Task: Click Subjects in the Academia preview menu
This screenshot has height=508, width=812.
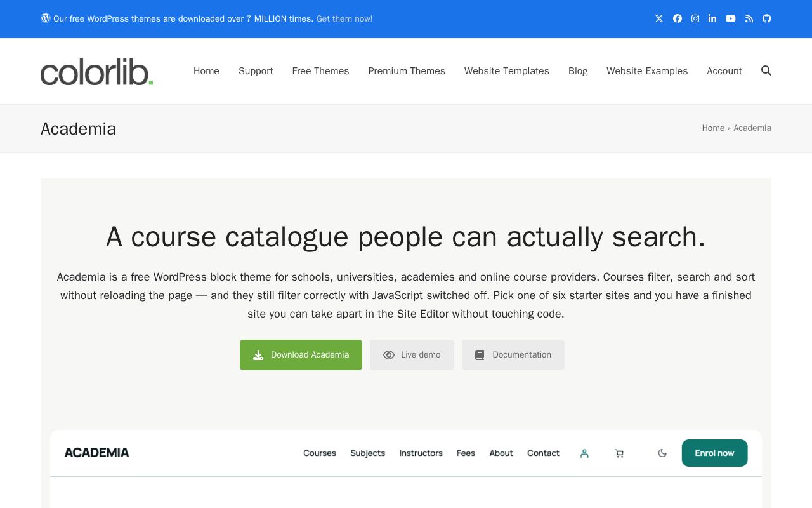Action: click(368, 453)
